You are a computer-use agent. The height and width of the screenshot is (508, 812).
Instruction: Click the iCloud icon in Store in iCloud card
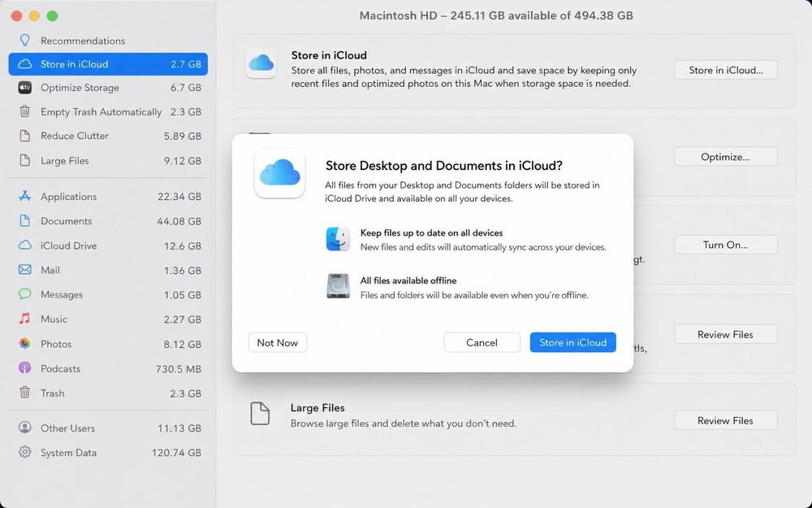[261, 63]
